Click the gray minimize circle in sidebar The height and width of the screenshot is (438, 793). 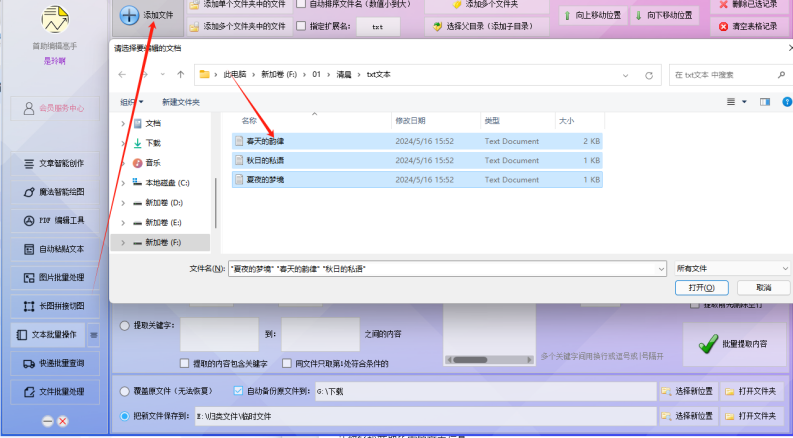click(x=48, y=421)
